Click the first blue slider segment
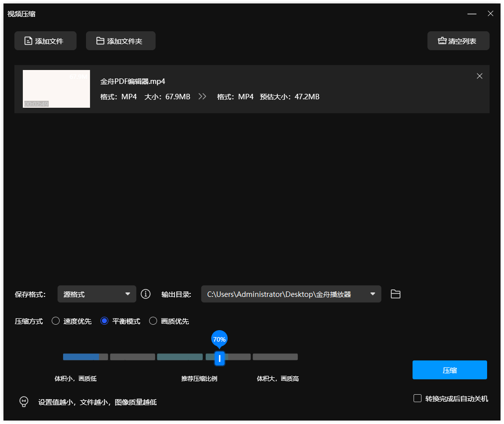The height and width of the screenshot is (424, 504). pos(85,357)
